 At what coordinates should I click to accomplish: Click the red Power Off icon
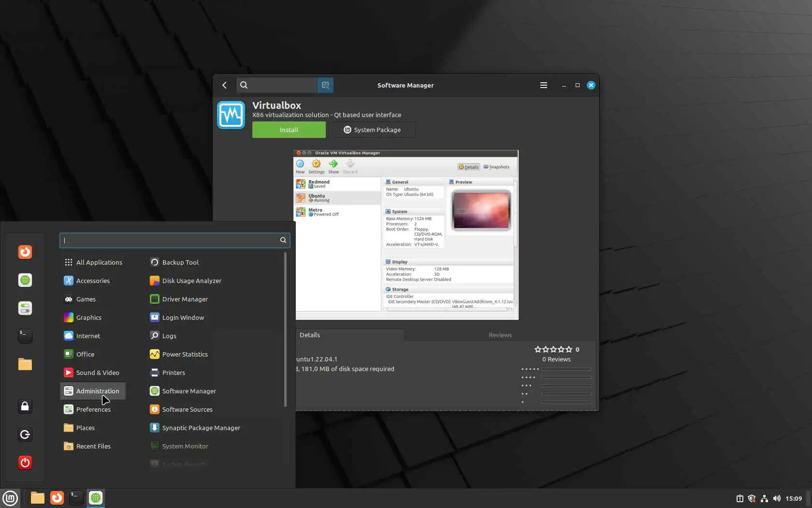[25, 463]
